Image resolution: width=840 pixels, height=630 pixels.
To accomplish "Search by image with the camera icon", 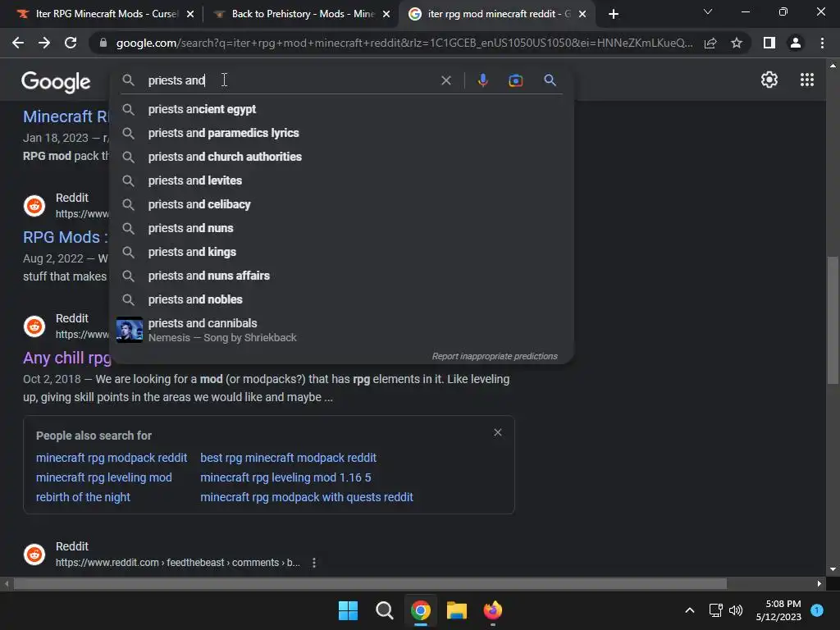I will [515, 80].
